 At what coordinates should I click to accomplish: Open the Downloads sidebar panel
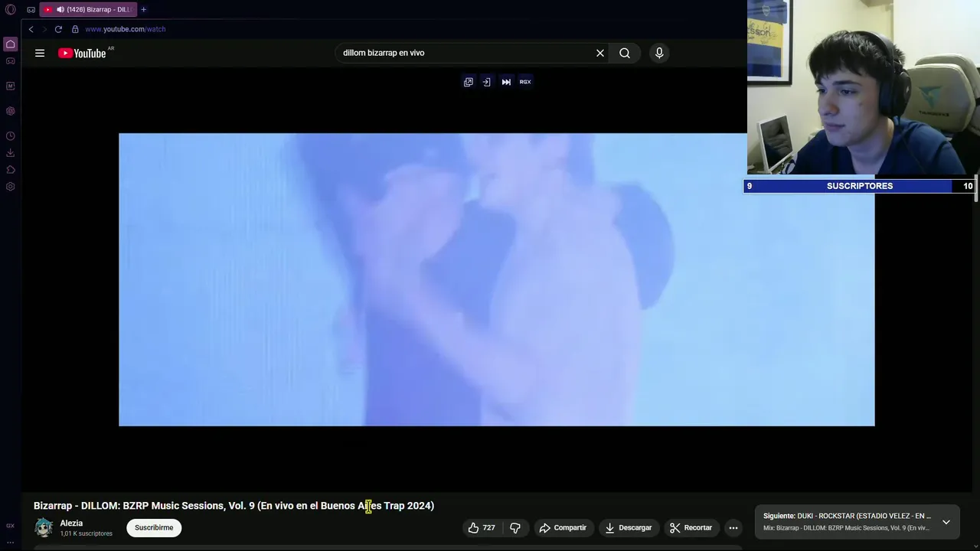click(x=10, y=153)
